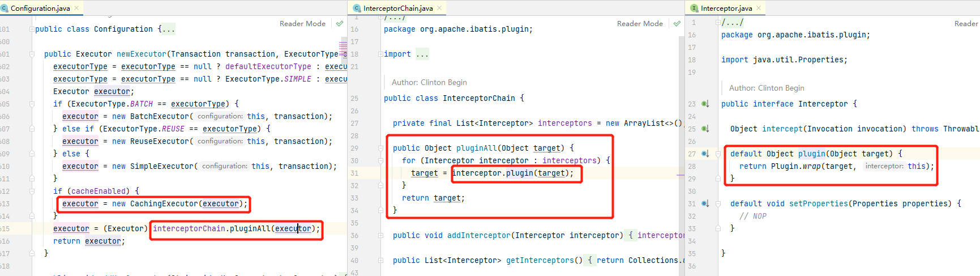This screenshot has width=980, height=276.
Task: Switch to the Interceptor.java tab
Action: point(726,8)
